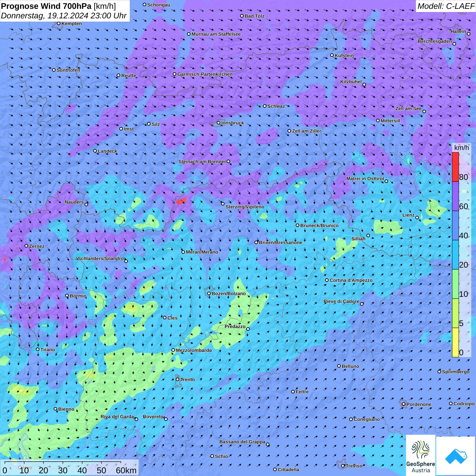Click the Schlanders/Silandro label
Viewport: 476px width, 476px height.
(101, 258)
